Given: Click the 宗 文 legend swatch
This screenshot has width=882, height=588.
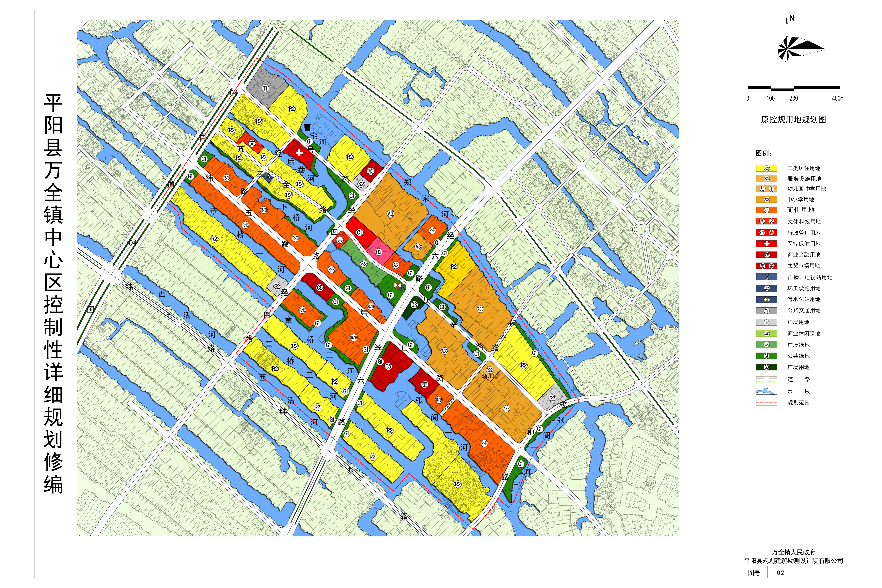Looking at the screenshot, I should coord(766,221).
